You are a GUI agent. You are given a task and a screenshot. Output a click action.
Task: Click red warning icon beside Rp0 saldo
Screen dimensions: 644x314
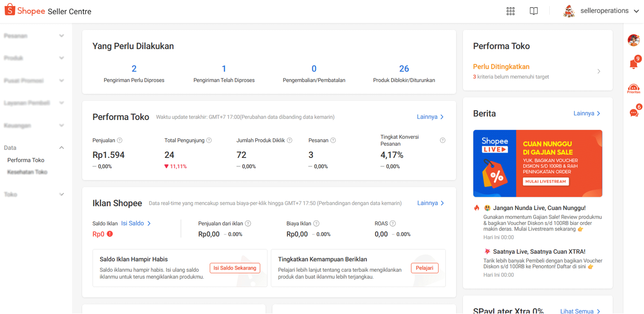click(x=110, y=234)
